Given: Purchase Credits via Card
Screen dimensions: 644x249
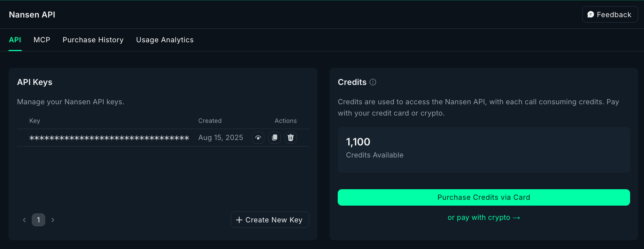Looking at the screenshot, I should tap(484, 197).
